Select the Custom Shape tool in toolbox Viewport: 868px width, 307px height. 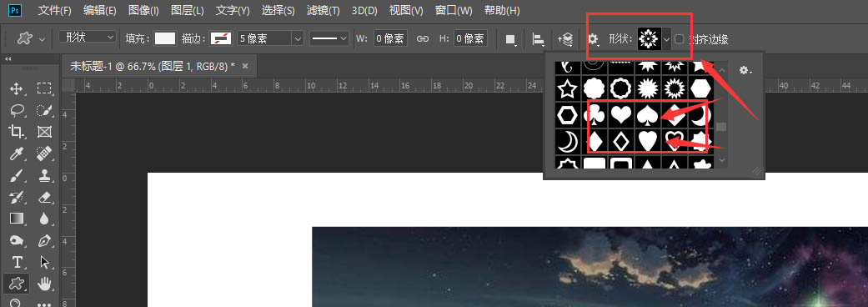16,284
